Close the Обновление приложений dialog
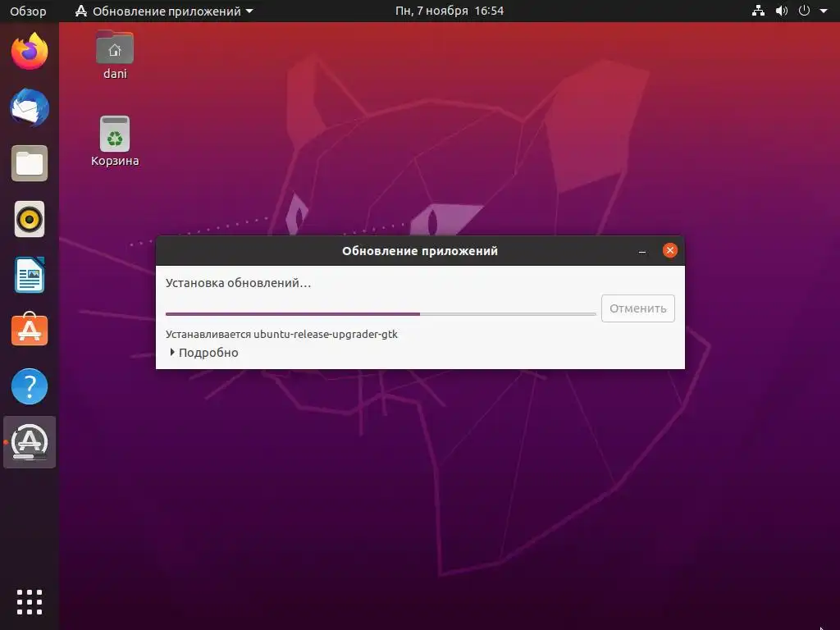 click(669, 250)
